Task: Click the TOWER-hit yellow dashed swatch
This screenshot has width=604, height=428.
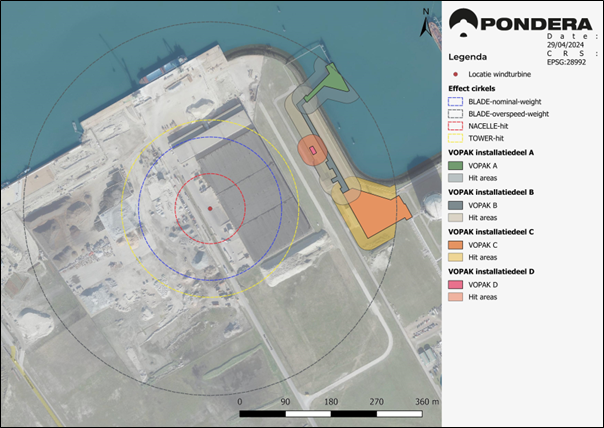Action: (x=455, y=138)
